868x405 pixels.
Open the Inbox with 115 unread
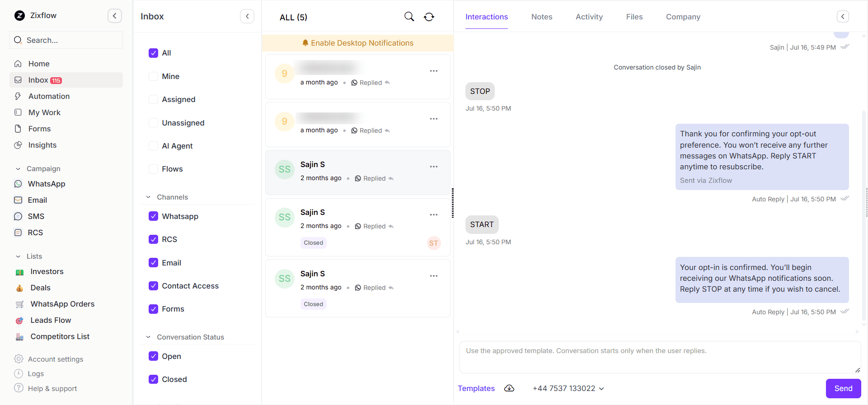66,80
